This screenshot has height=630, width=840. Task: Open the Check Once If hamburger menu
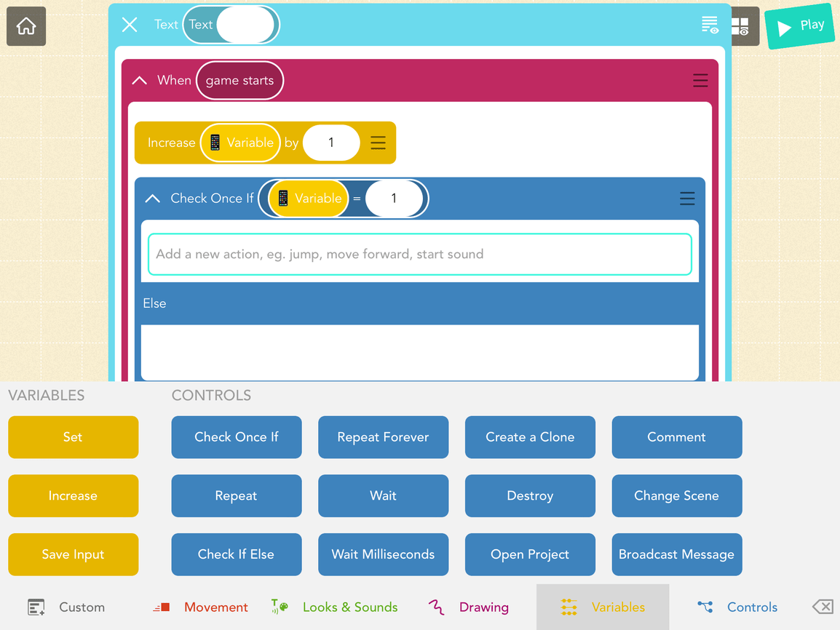click(687, 199)
